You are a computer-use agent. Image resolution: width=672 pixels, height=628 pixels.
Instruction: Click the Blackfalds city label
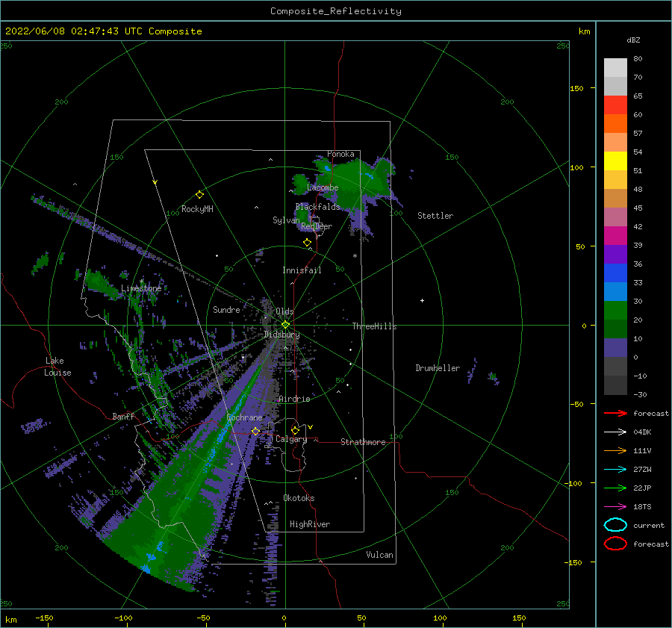click(x=317, y=207)
